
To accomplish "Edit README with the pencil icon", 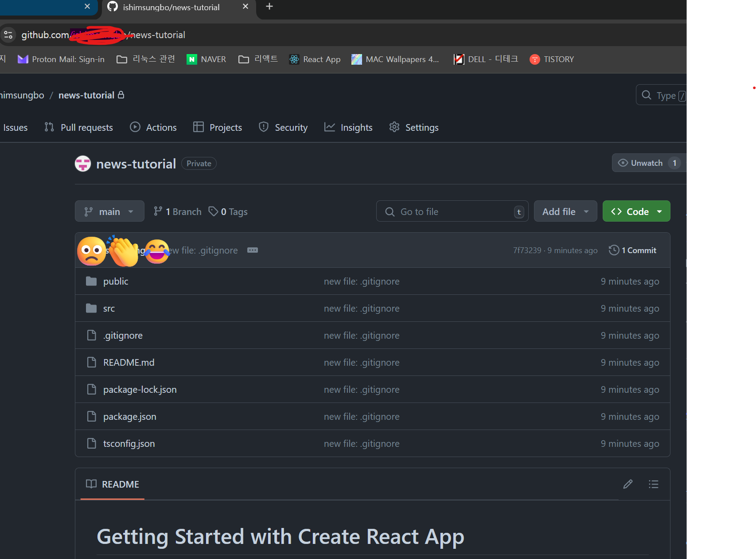I will pyautogui.click(x=627, y=484).
